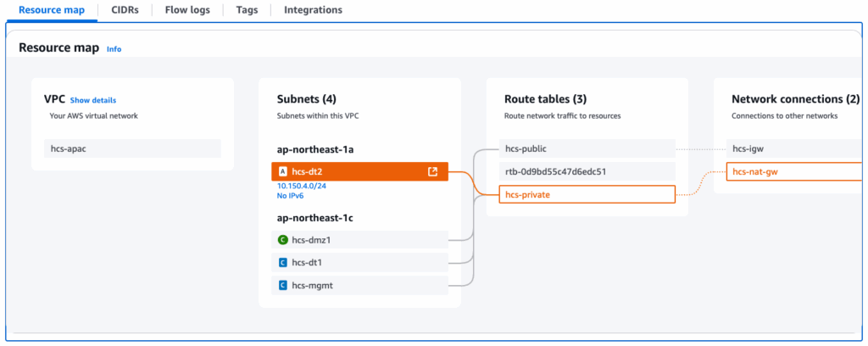This screenshot has height=346, width=868.
Task: Click the 10.150.4.0/24 CIDR text
Action: 302,186
